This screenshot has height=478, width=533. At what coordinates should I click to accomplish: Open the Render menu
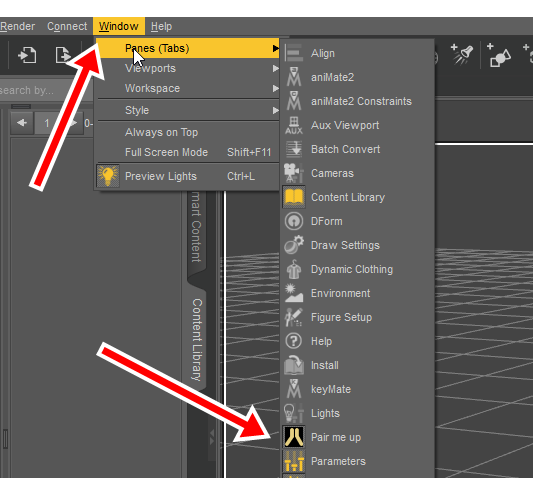coord(18,26)
